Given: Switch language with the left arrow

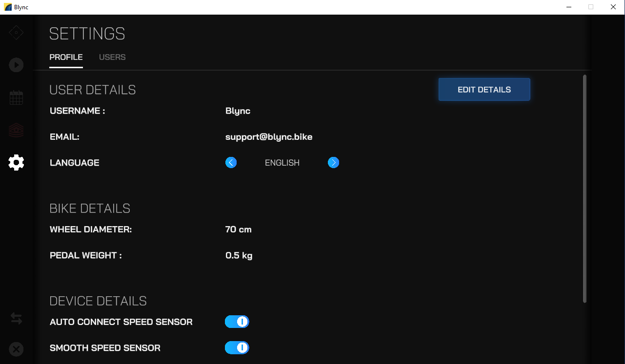Looking at the screenshot, I should coord(231,163).
